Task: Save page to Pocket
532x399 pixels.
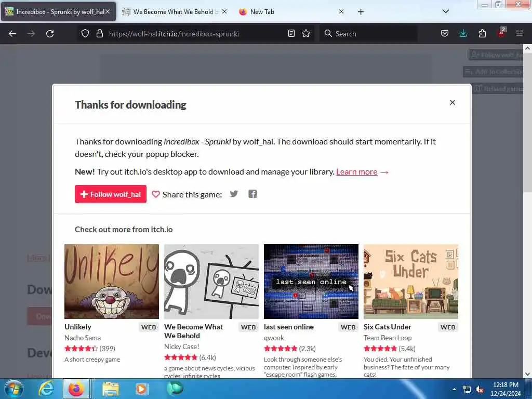Action: [445, 34]
